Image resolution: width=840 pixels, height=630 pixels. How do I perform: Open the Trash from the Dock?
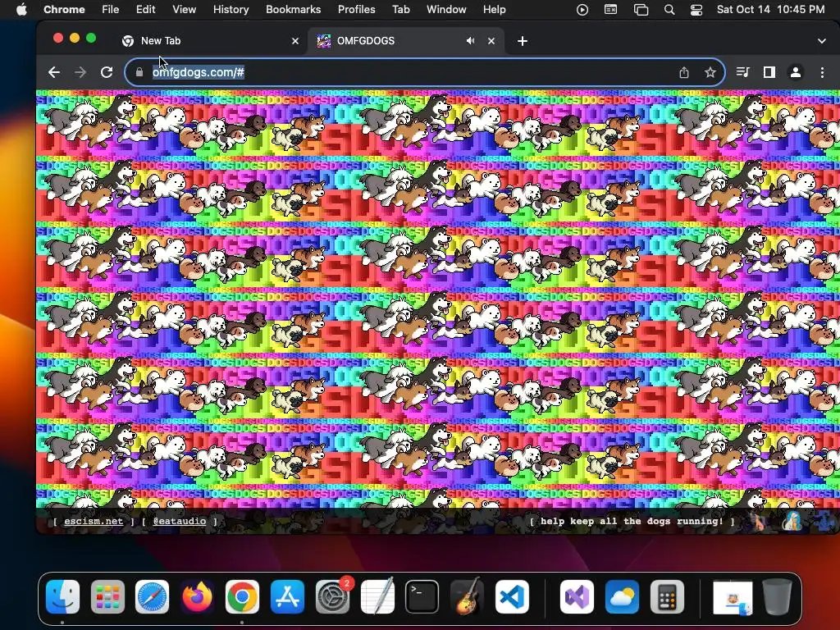778,597
